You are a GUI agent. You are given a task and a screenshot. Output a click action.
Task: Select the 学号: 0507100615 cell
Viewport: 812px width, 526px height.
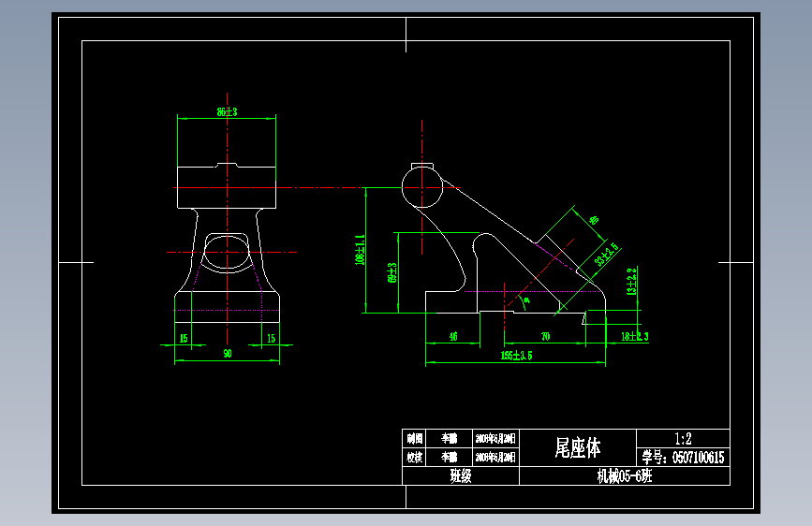pyautogui.click(x=683, y=458)
